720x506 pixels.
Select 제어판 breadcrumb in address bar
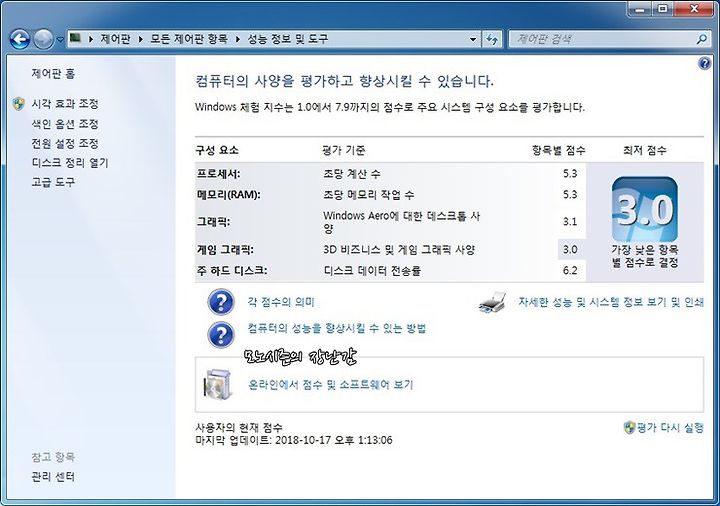point(115,39)
